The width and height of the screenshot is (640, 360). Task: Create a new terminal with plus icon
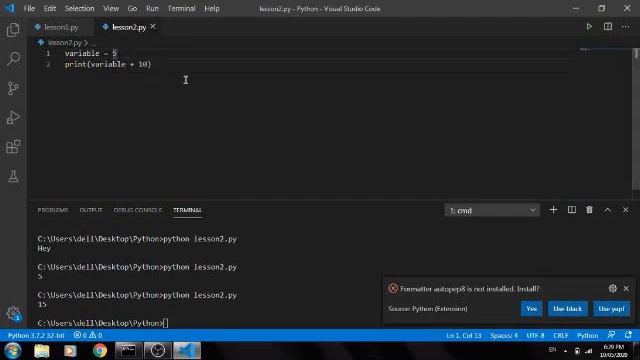point(553,210)
